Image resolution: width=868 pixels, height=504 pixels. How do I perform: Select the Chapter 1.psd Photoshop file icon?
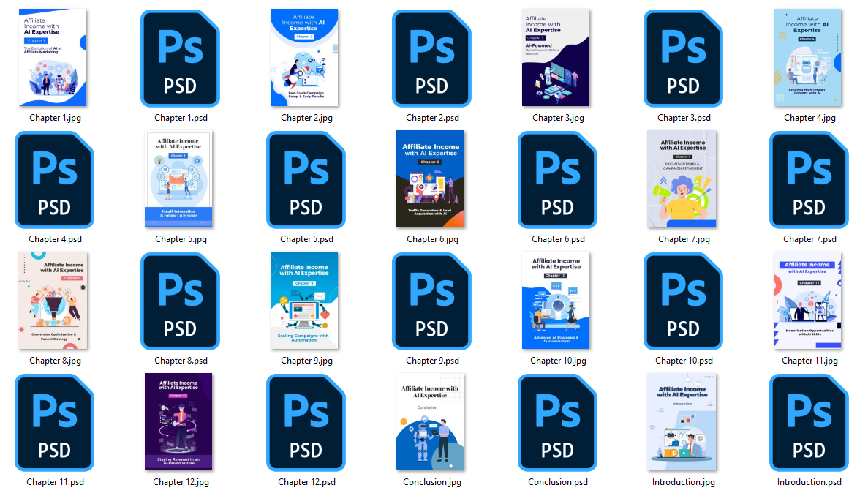[180, 59]
